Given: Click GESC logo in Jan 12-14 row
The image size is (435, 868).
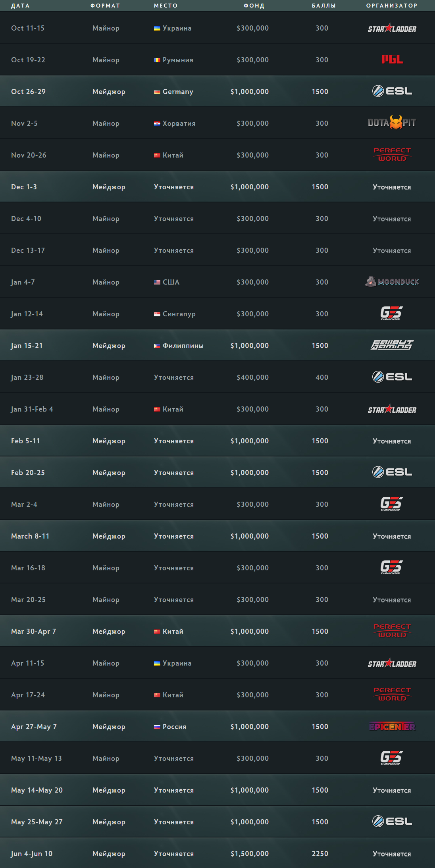Looking at the screenshot, I should click(x=391, y=314).
